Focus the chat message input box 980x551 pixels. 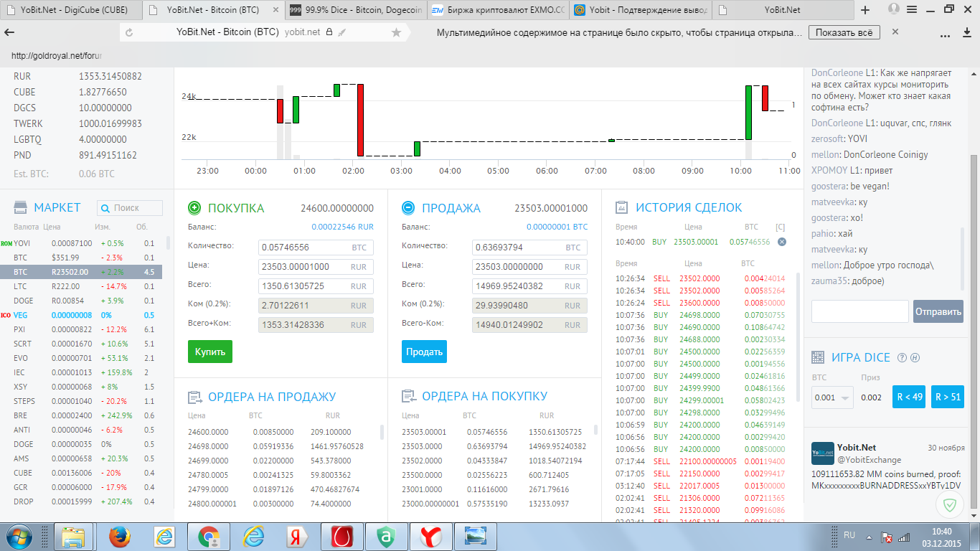[860, 311]
